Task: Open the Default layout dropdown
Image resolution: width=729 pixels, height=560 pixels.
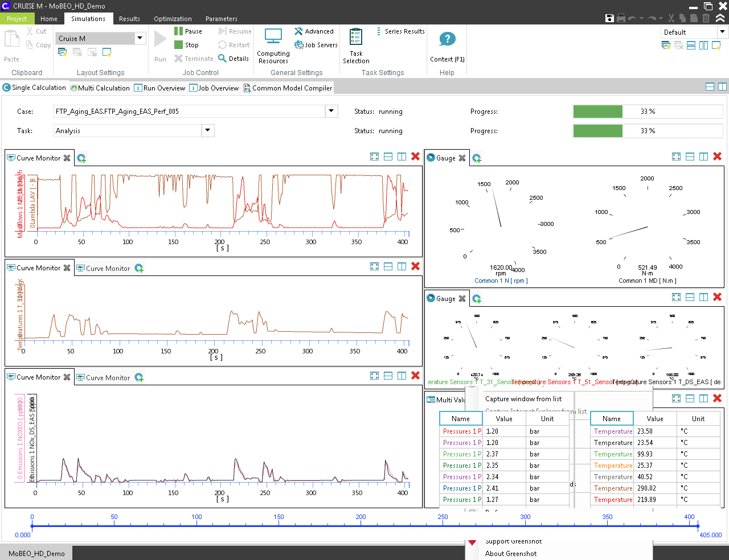Action: click(722, 32)
